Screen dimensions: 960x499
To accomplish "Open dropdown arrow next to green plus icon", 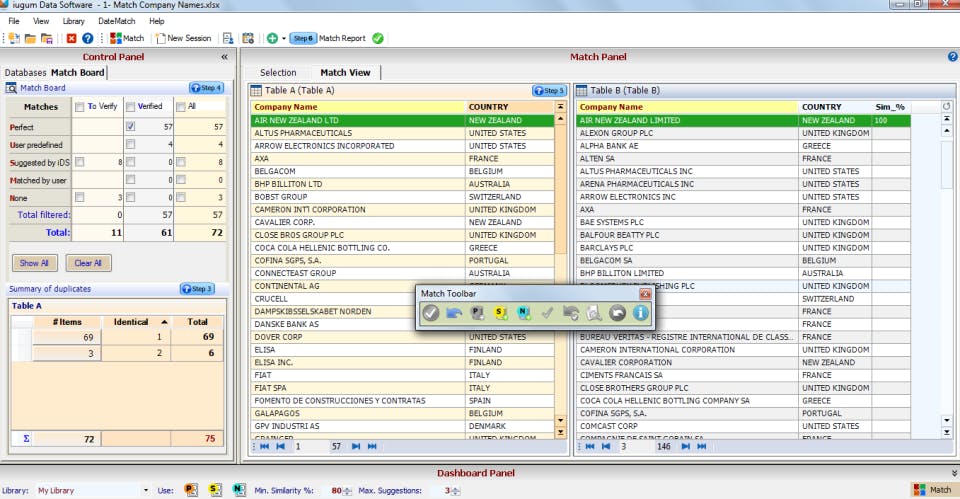I will pyautogui.click(x=283, y=38).
